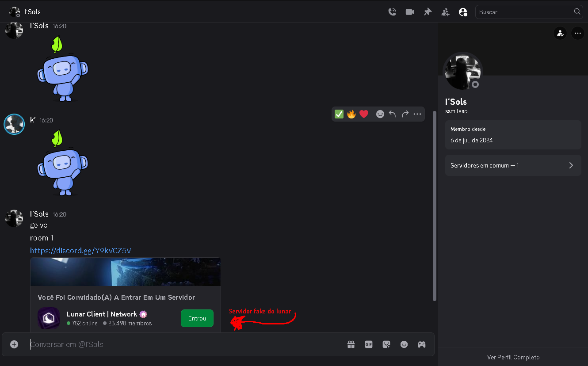Click k' avatar beside the 16:20 message
Viewport: 588px width, 366px height.
click(14, 124)
